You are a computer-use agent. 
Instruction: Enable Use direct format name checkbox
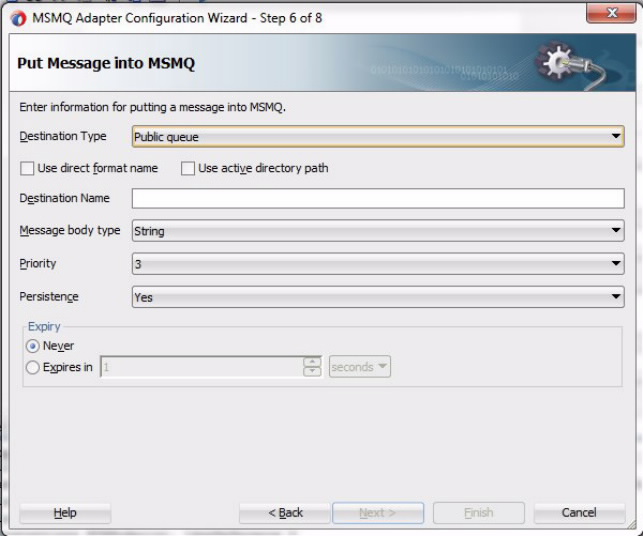[x=27, y=168]
